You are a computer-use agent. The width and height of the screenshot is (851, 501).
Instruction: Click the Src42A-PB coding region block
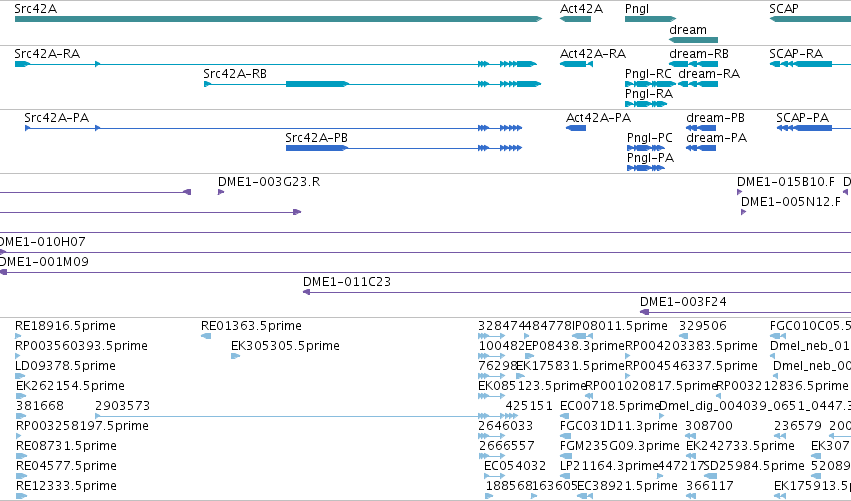pos(317,148)
